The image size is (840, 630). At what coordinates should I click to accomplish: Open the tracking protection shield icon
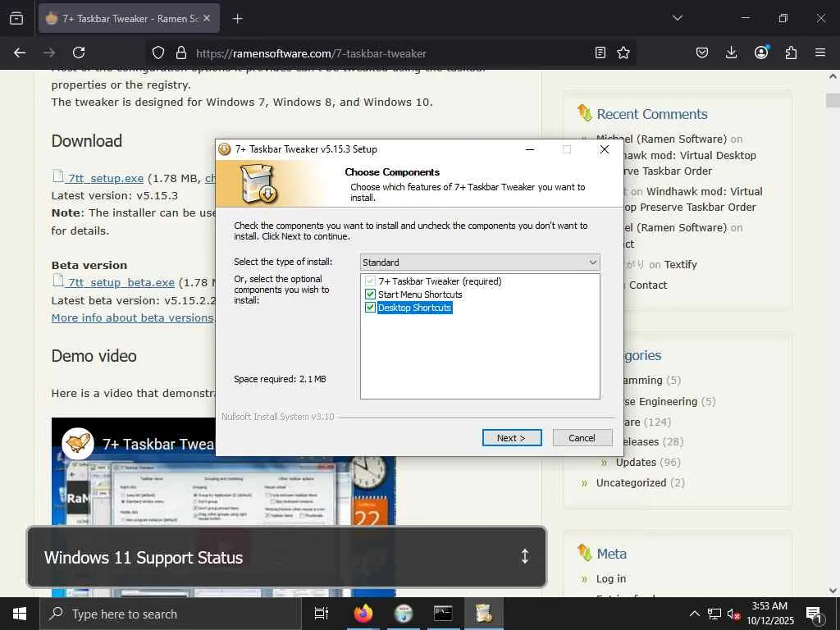click(x=158, y=52)
